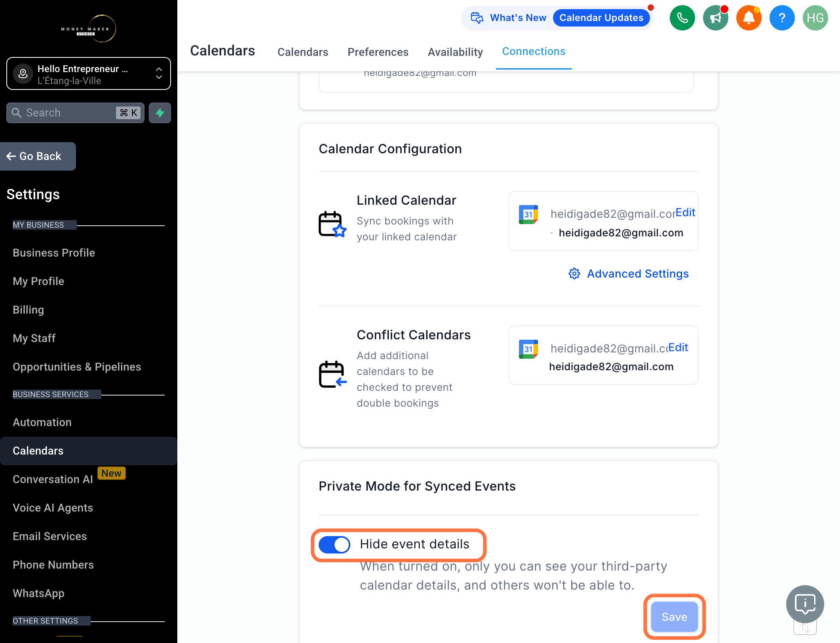The width and height of the screenshot is (840, 643).
Task: Open Business Profile settings
Action: (x=54, y=253)
